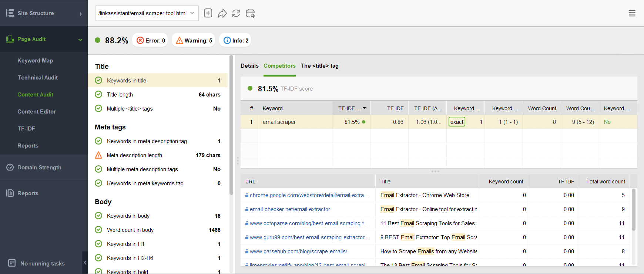Filter by Info: 2 button
The height and width of the screenshot is (274, 644).
(235, 40)
